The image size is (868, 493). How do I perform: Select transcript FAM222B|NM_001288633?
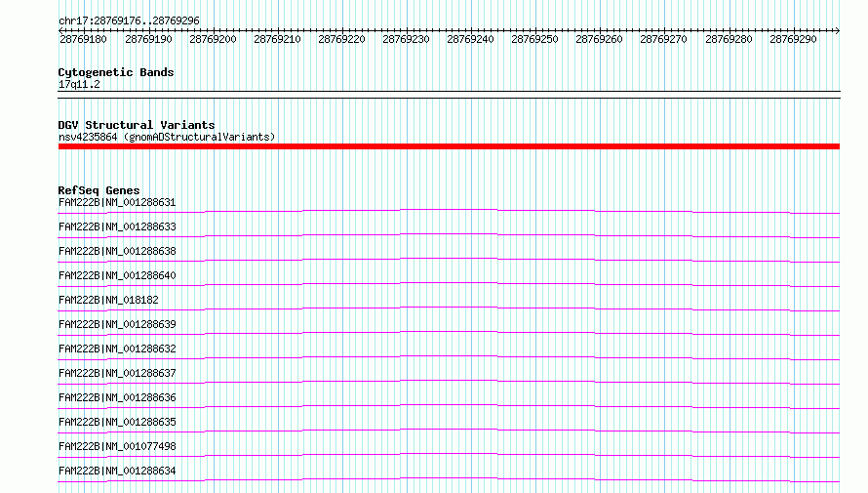(x=117, y=226)
